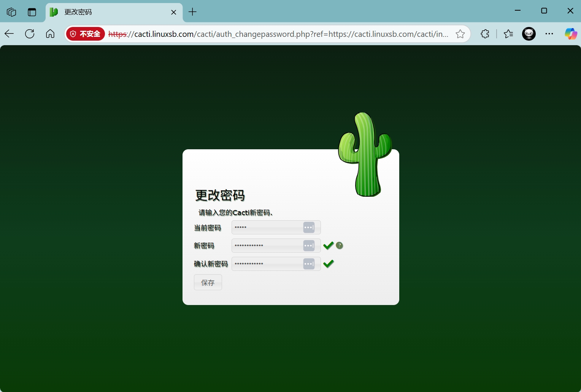This screenshot has width=581, height=392.
Task: Click the red 不安全 security badge
Action: pyautogui.click(x=85, y=34)
